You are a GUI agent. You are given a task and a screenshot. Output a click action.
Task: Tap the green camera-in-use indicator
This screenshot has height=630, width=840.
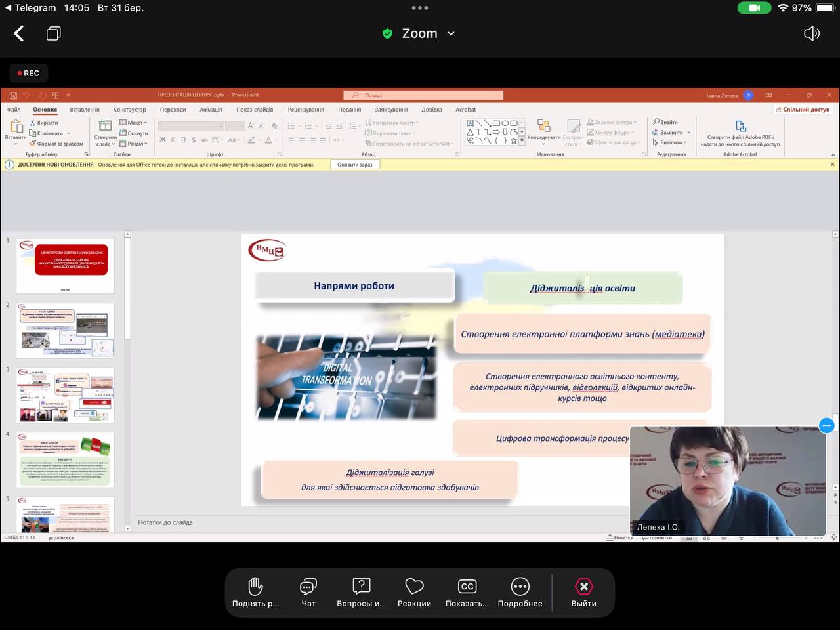pos(754,8)
